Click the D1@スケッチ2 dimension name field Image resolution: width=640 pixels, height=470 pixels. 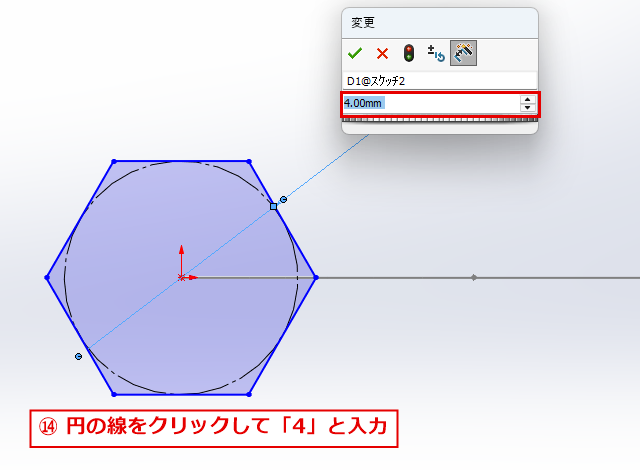coord(439,81)
